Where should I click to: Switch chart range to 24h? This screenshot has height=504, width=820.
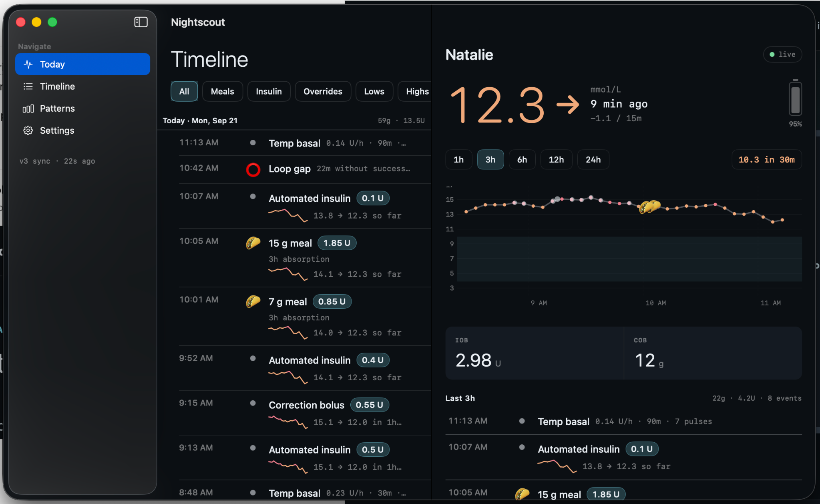tap(593, 160)
